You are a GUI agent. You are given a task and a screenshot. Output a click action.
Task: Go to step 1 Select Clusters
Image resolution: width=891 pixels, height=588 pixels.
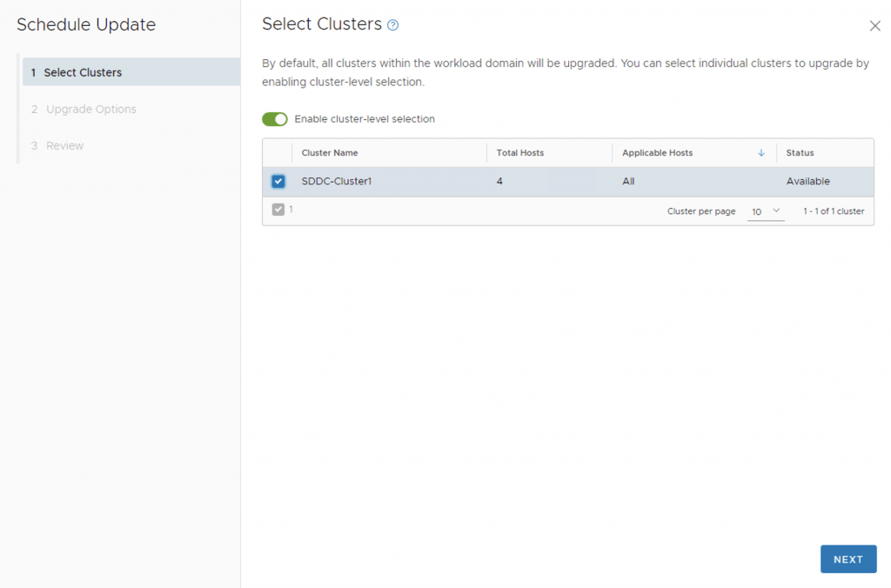pyautogui.click(x=83, y=72)
